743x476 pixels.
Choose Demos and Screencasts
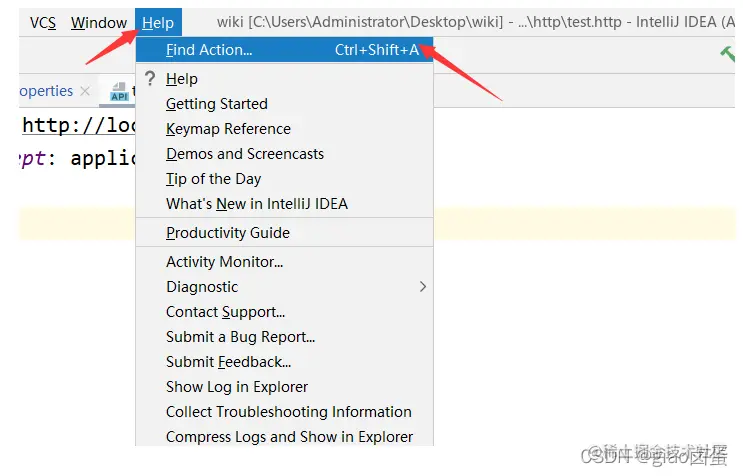pos(284,154)
